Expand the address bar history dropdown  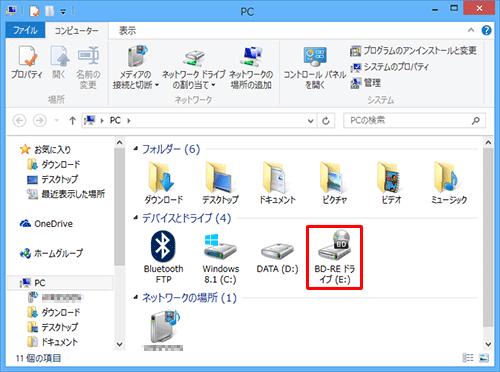click(x=310, y=121)
